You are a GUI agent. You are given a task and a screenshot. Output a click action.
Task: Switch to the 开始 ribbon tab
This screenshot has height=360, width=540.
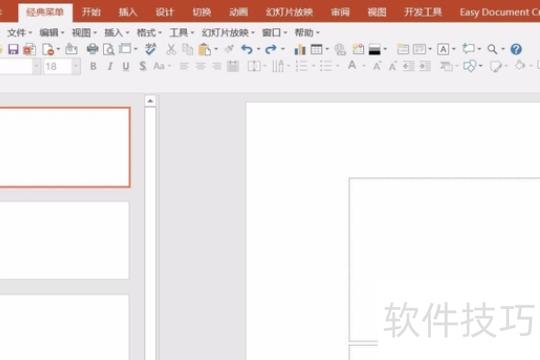point(91,12)
